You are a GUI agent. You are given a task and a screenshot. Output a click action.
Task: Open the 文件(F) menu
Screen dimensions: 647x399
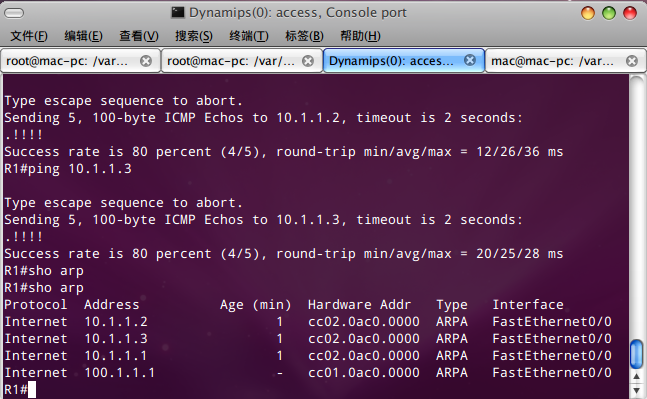click(28, 36)
